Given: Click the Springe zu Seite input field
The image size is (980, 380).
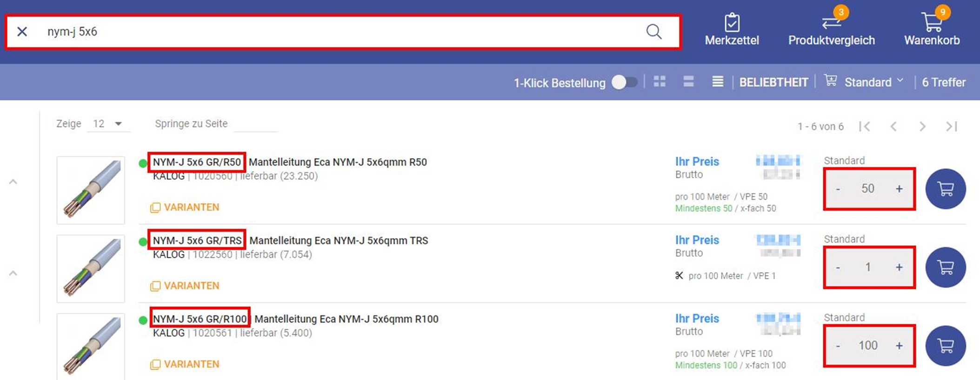Looking at the screenshot, I should [255, 124].
